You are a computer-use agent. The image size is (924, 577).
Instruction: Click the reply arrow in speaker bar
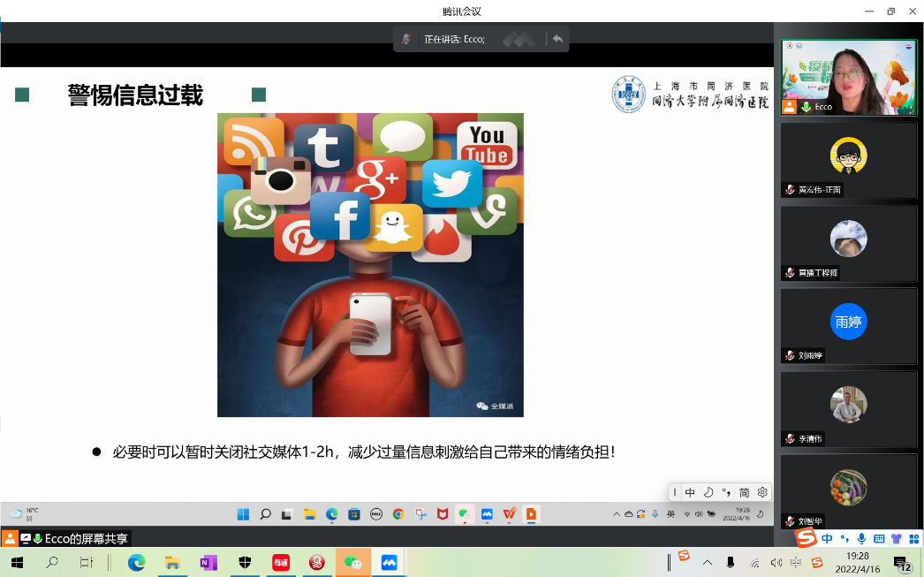[x=557, y=39]
